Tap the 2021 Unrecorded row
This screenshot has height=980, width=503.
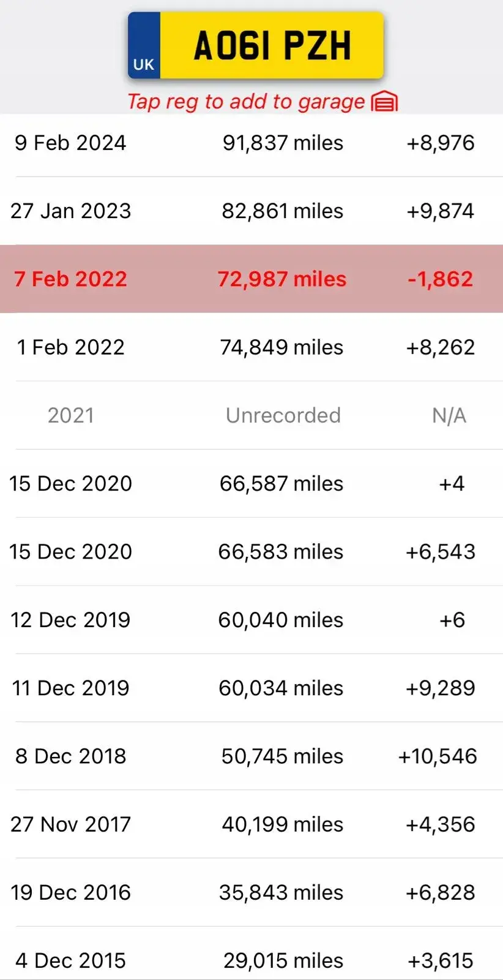coord(251,415)
